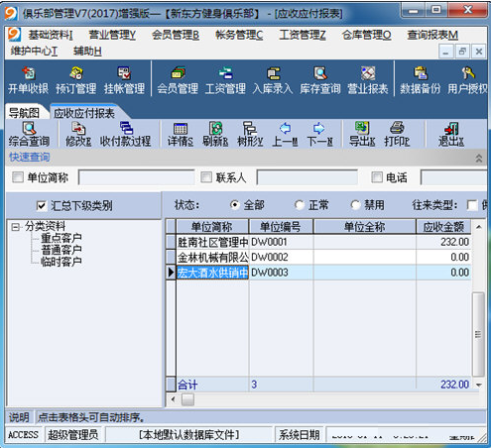The width and height of the screenshot is (491, 448).
Task: Click the application logo in menu bar
Action: [x=15, y=35]
